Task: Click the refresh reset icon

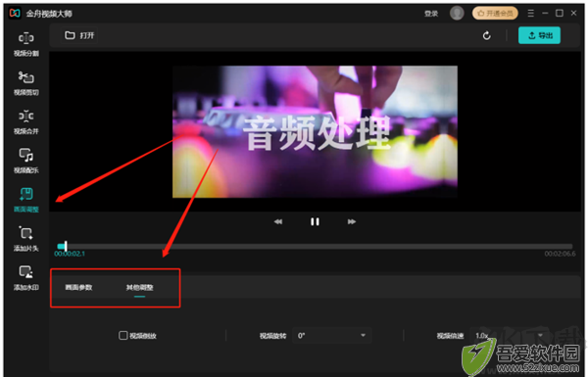Action: tap(487, 35)
